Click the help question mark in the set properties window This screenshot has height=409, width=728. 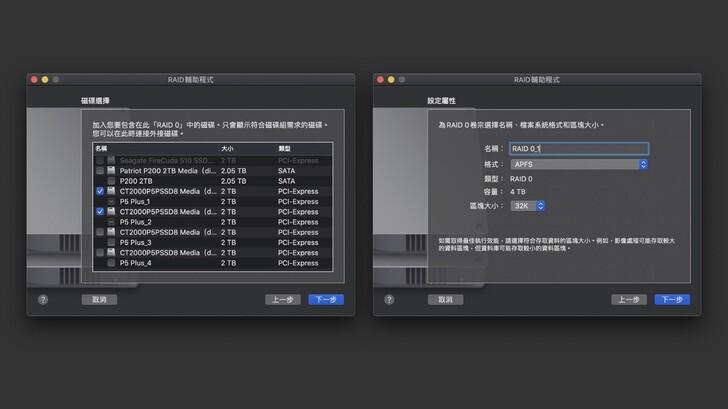tap(389, 299)
